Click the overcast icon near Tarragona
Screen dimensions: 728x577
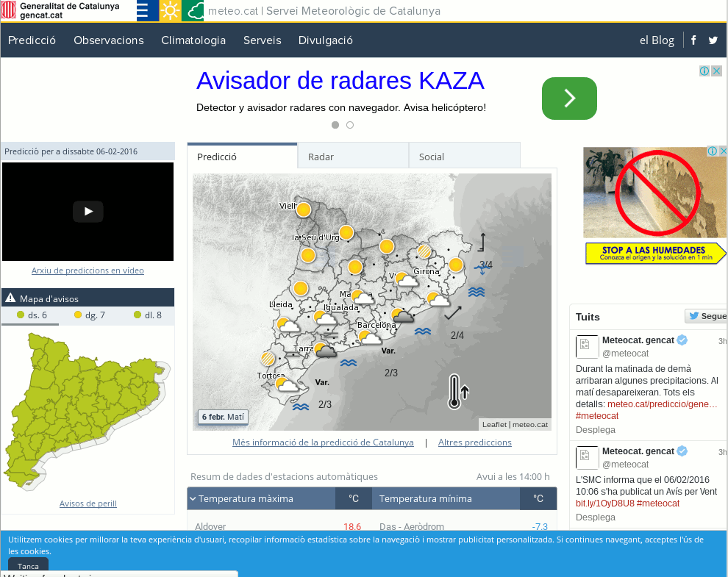pyautogui.click(x=325, y=350)
